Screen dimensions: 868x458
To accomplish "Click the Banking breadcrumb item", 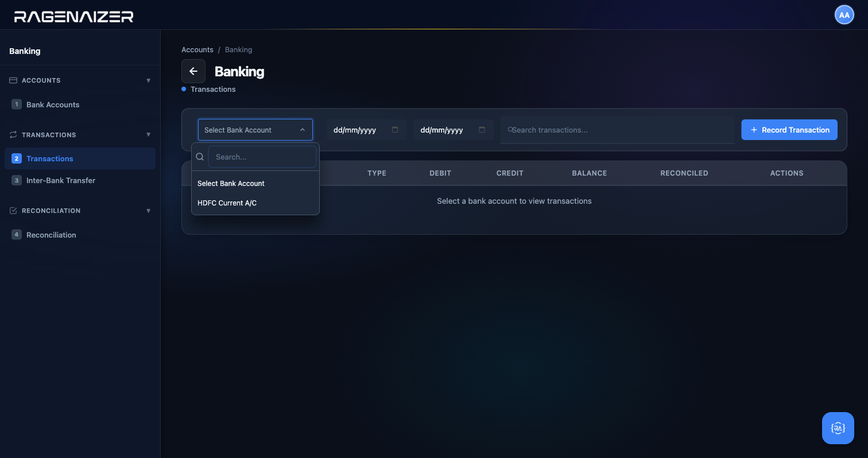I will (238, 50).
